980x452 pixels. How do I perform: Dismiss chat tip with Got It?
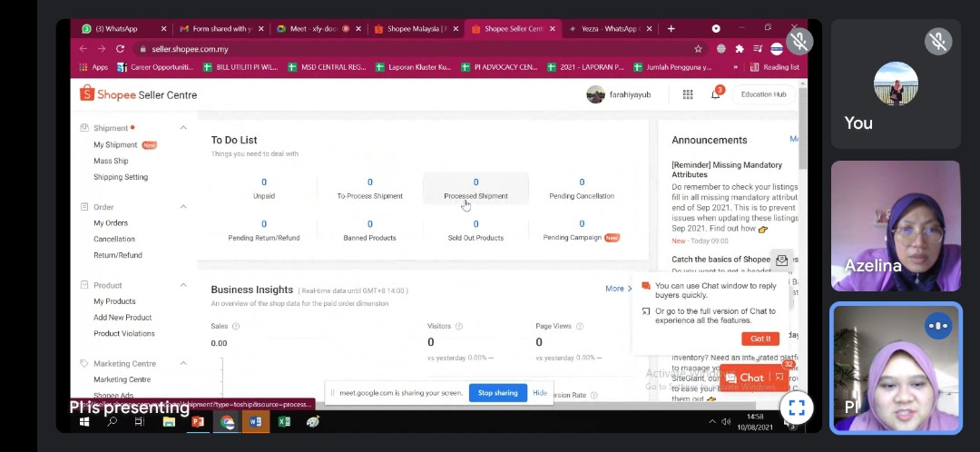click(x=760, y=339)
